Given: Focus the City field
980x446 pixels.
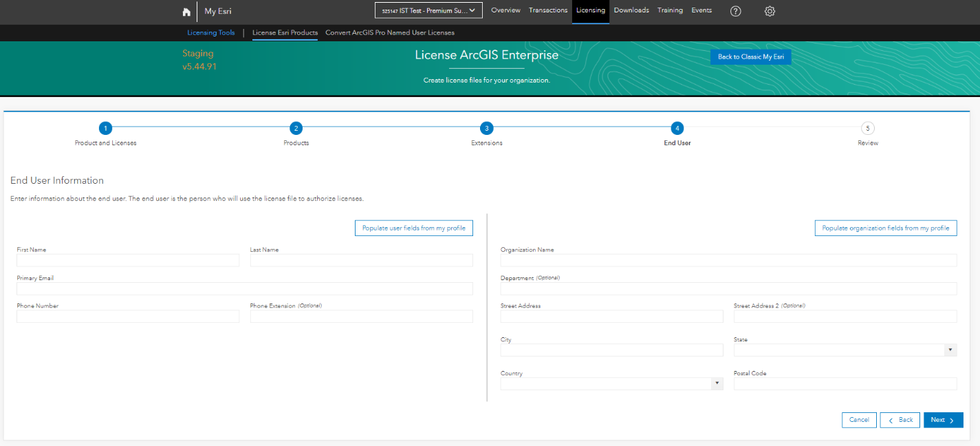Looking at the screenshot, I should pyautogui.click(x=612, y=350).
